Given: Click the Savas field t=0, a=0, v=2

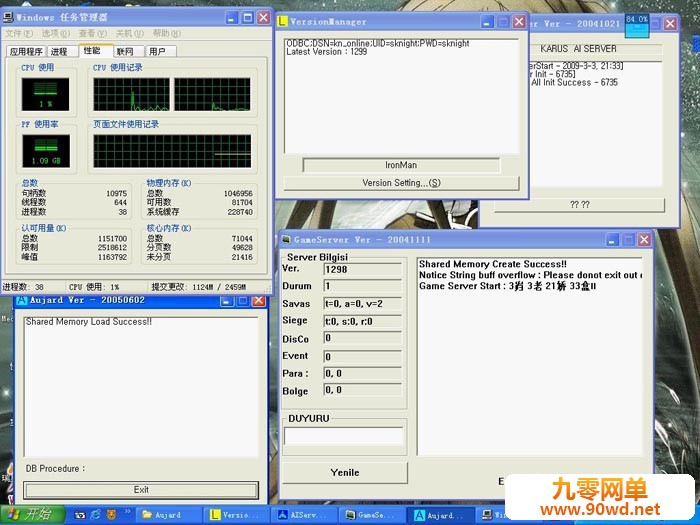Looking at the screenshot, I should click(362, 304).
